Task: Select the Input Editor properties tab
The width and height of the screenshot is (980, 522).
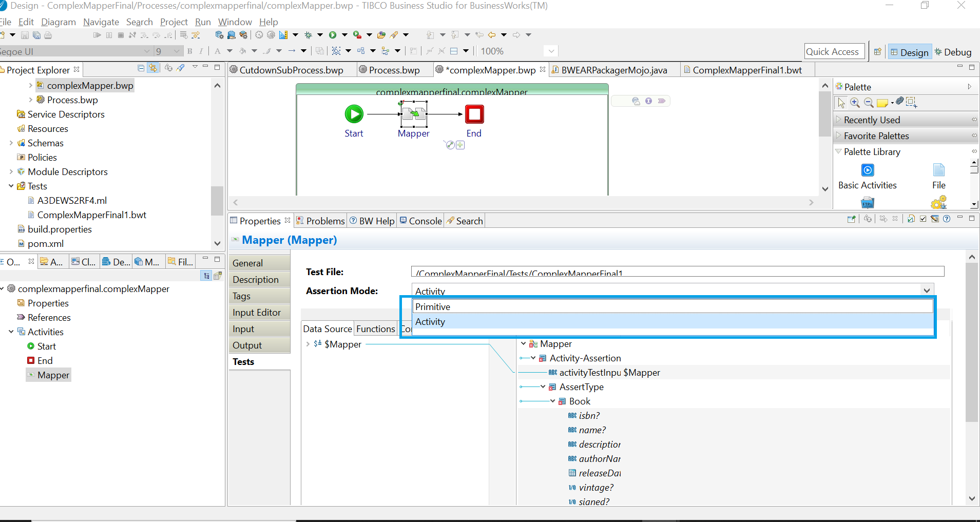Action: click(259, 312)
